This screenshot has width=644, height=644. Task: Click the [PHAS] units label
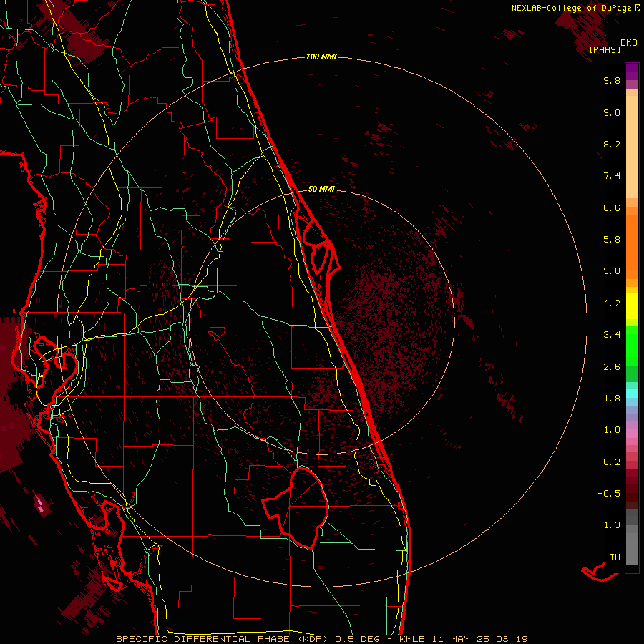tap(605, 49)
